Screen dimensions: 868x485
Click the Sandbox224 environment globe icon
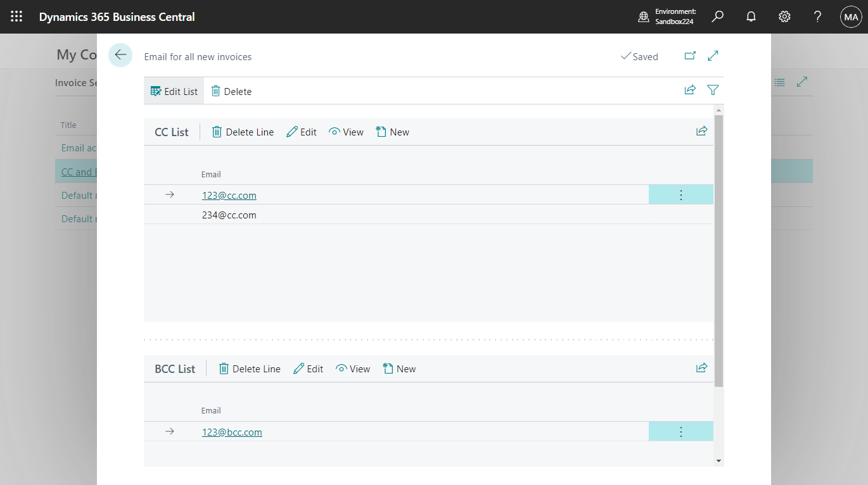click(642, 16)
